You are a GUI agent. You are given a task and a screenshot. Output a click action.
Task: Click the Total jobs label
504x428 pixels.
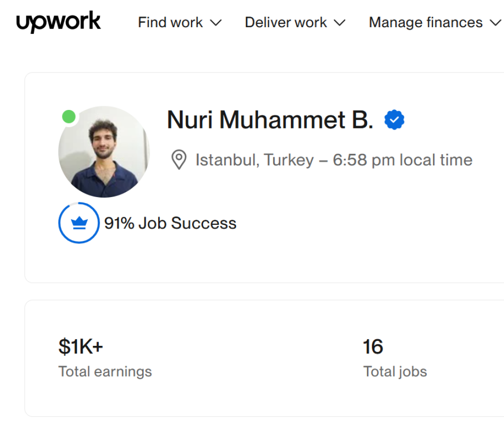395,372
